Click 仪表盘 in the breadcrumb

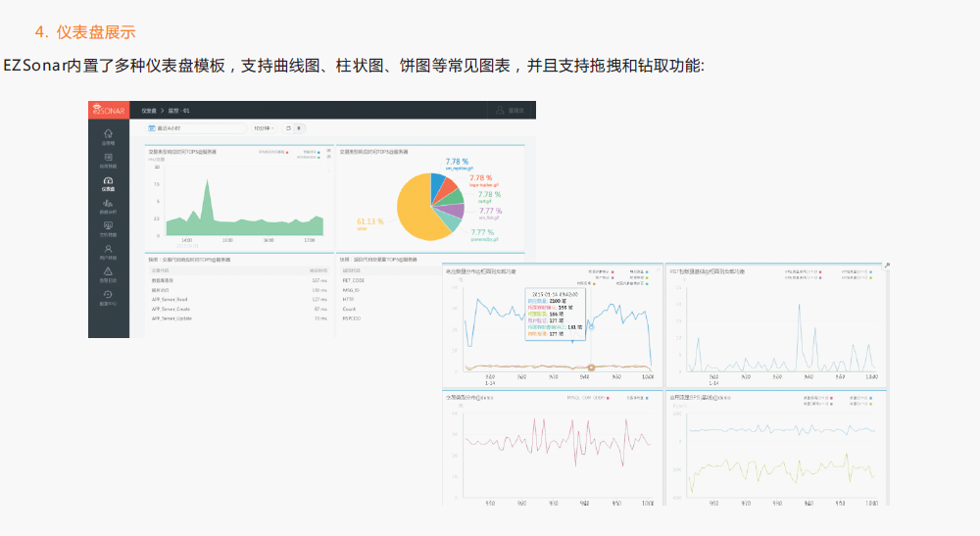149,110
